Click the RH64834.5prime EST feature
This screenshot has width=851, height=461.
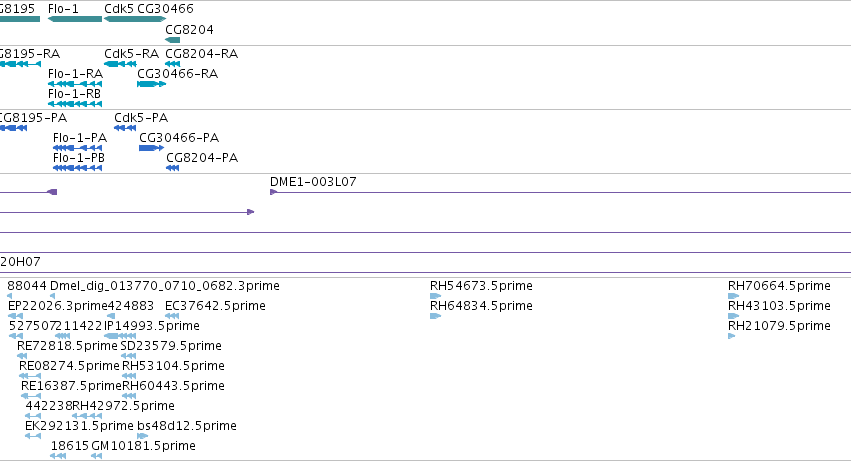pyautogui.click(x=435, y=316)
